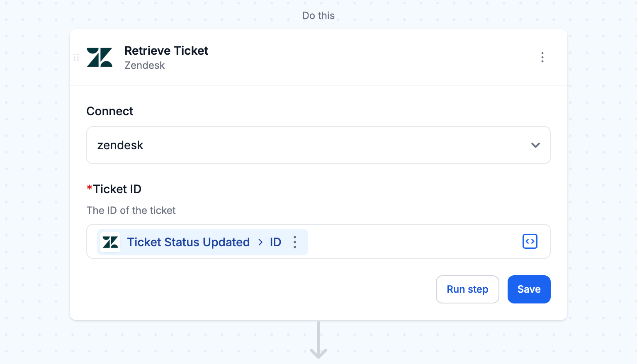Click the chevron separator inside the data pill
The width and height of the screenshot is (637, 364).
pos(260,242)
